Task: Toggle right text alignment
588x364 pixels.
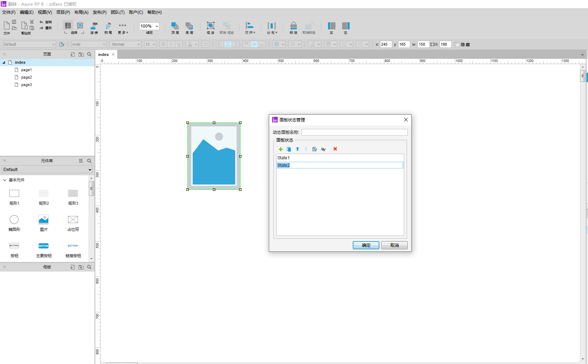Action: pos(236,44)
